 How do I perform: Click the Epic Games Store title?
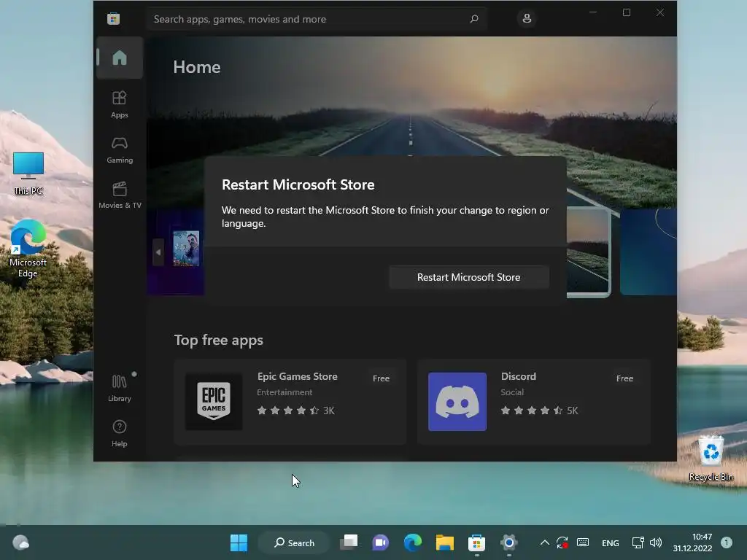pyautogui.click(x=298, y=376)
